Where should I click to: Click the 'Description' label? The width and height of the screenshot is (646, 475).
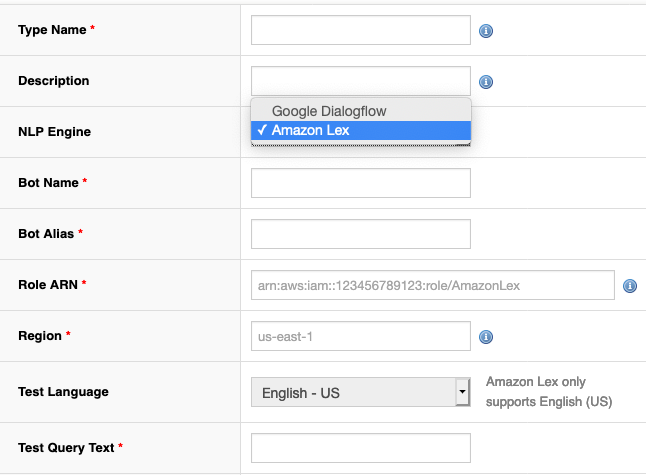pos(54,81)
